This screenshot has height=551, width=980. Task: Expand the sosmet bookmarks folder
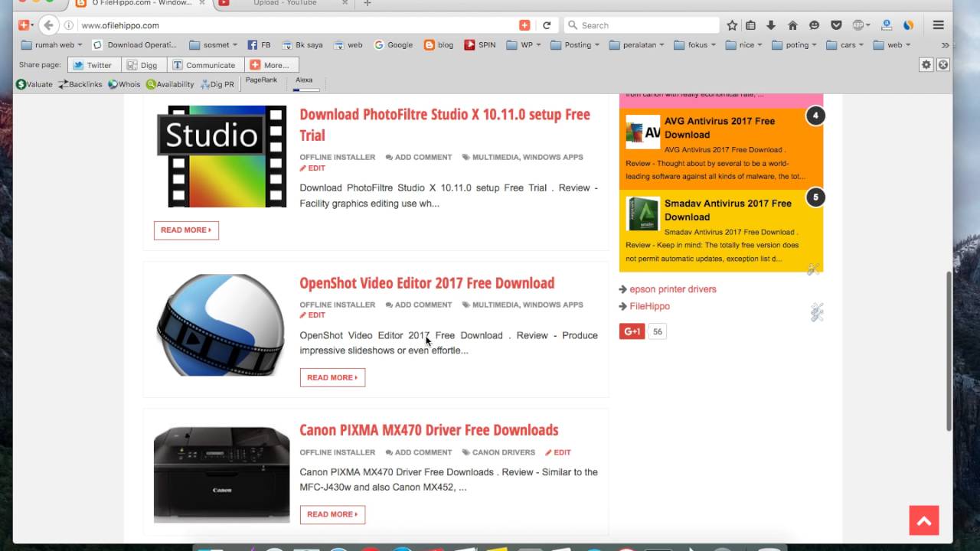click(214, 45)
